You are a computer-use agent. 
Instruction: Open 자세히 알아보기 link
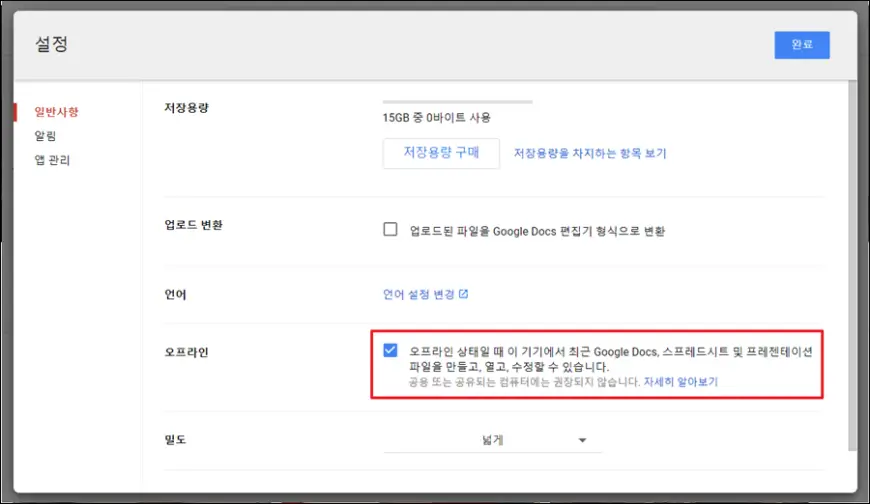click(681, 382)
